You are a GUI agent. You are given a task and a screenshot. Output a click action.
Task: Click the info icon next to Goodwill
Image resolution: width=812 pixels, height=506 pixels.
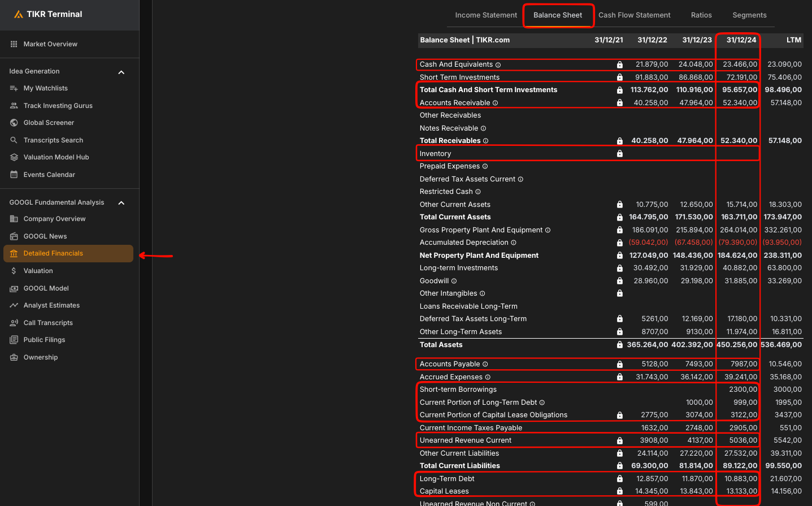click(454, 281)
